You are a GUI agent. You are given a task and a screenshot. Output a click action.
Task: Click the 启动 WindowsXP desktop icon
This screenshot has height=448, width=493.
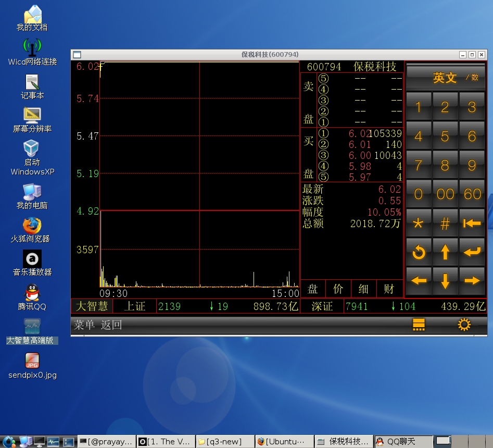click(32, 158)
